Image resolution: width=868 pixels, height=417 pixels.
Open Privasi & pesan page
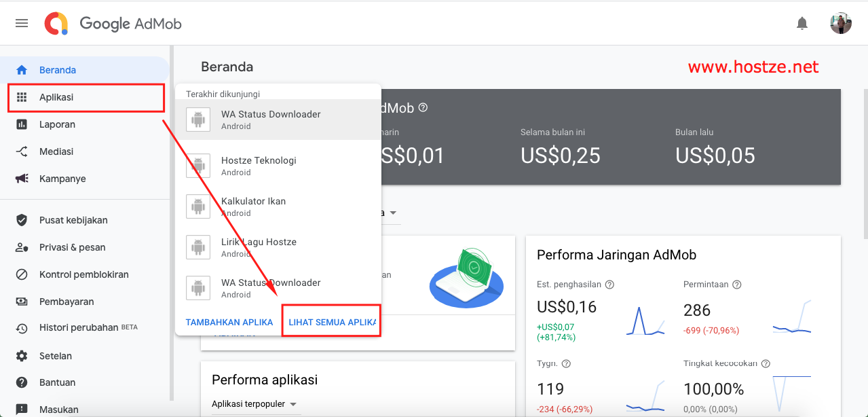tap(85, 247)
